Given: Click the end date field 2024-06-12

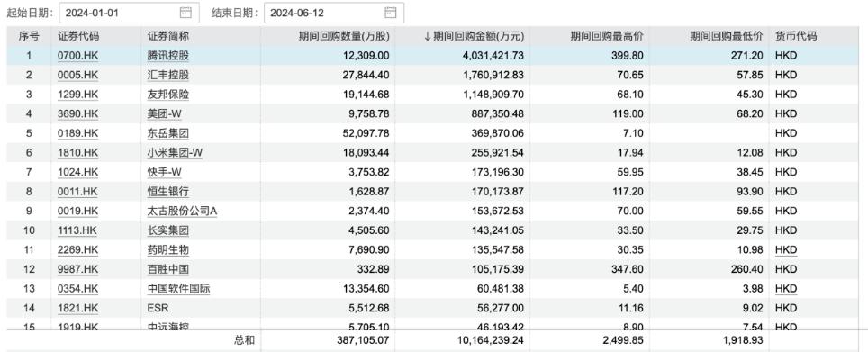Looking at the screenshot, I should tap(334, 13).
